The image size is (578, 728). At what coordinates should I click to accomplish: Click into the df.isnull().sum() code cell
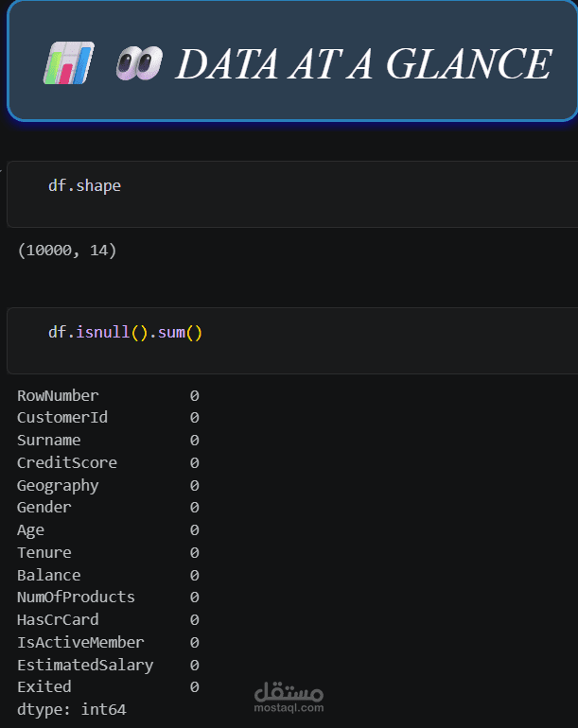[292, 340]
